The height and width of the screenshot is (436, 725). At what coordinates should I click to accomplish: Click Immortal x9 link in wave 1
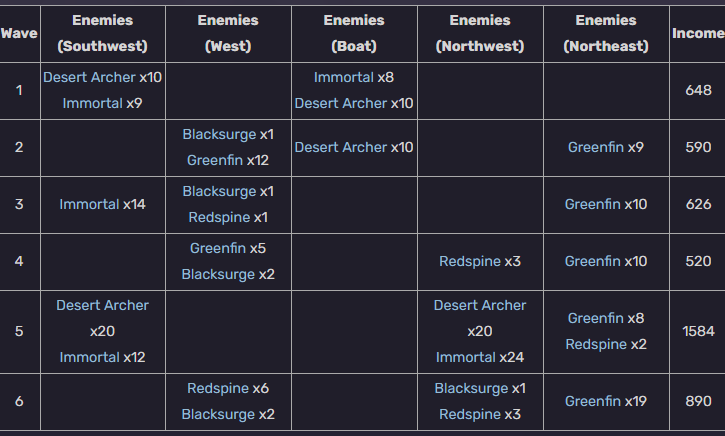[92, 103]
